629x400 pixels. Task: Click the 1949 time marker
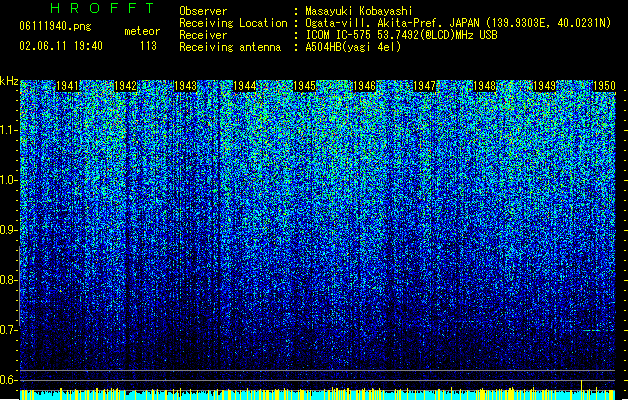[545, 86]
